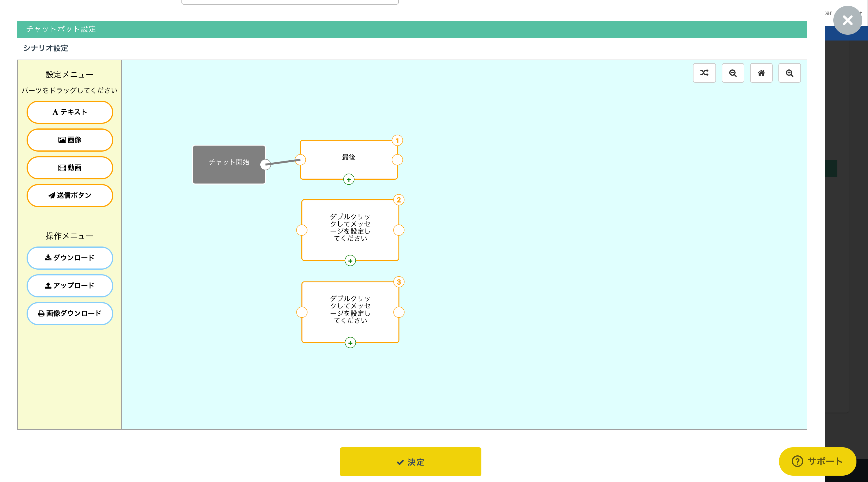Viewport: 868px width, 482px height.
Task: Zoom out the scenario canvas
Action: tap(732, 73)
